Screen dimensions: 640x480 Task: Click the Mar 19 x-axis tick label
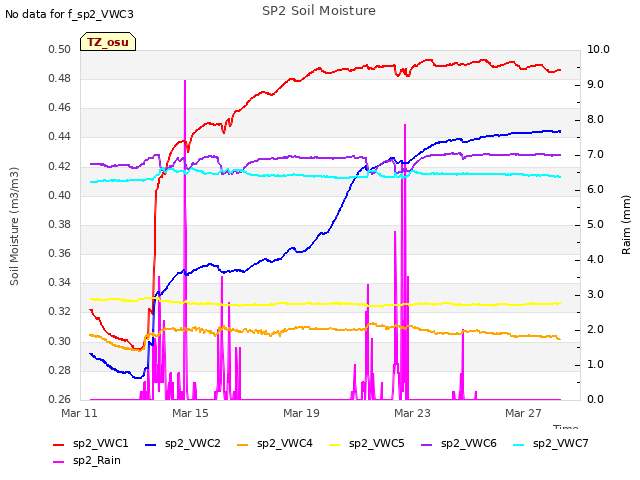coord(301,413)
